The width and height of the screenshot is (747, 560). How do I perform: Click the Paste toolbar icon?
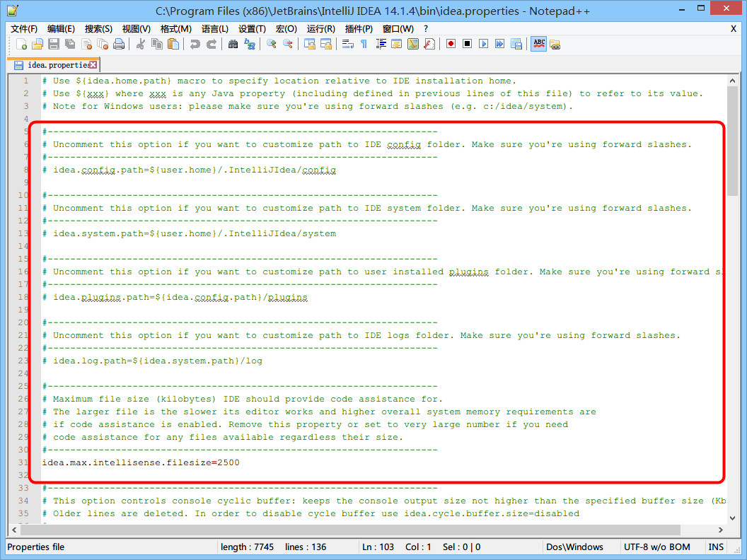tap(172, 44)
